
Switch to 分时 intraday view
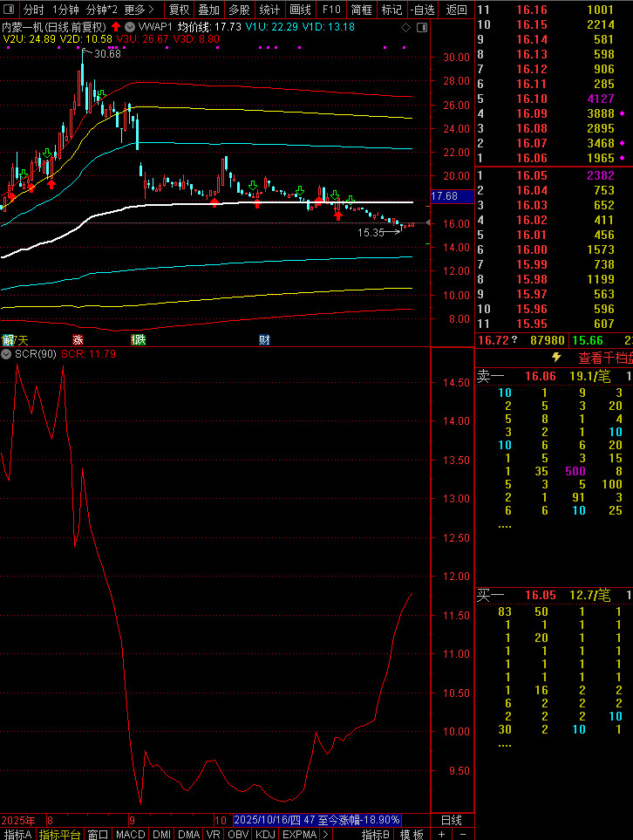tap(34, 10)
